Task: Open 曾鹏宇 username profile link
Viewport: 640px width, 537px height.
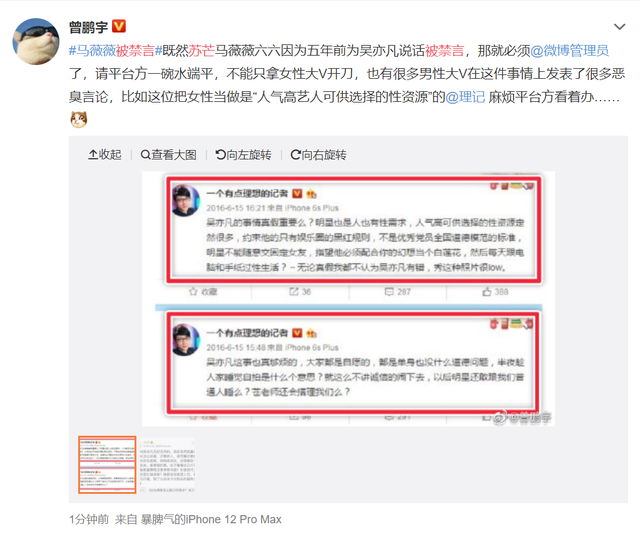Action: (x=89, y=27)
